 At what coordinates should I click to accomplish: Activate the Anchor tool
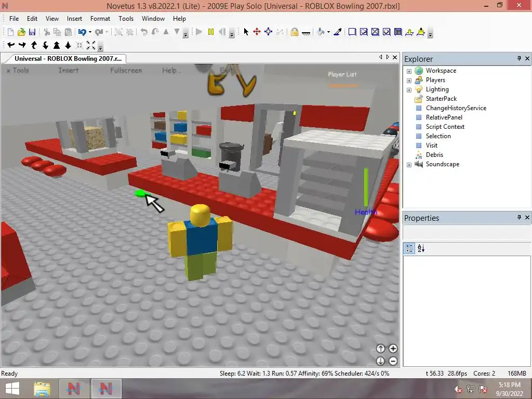coord(305,32)
